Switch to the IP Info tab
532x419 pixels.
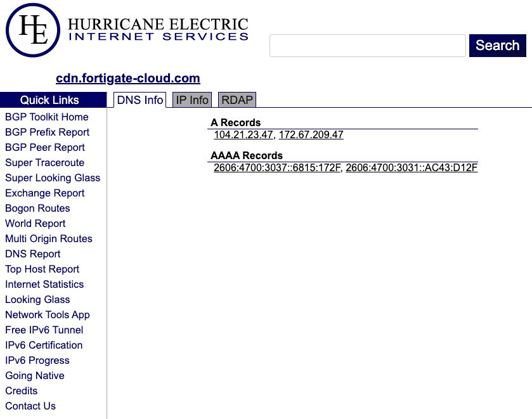(192, 100)
